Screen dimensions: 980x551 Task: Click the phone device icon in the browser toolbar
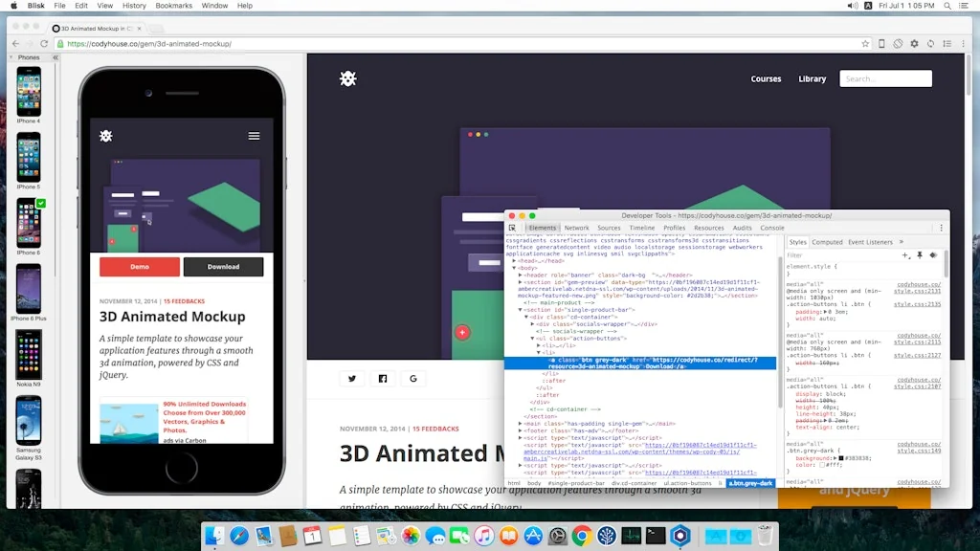[881, 43]
